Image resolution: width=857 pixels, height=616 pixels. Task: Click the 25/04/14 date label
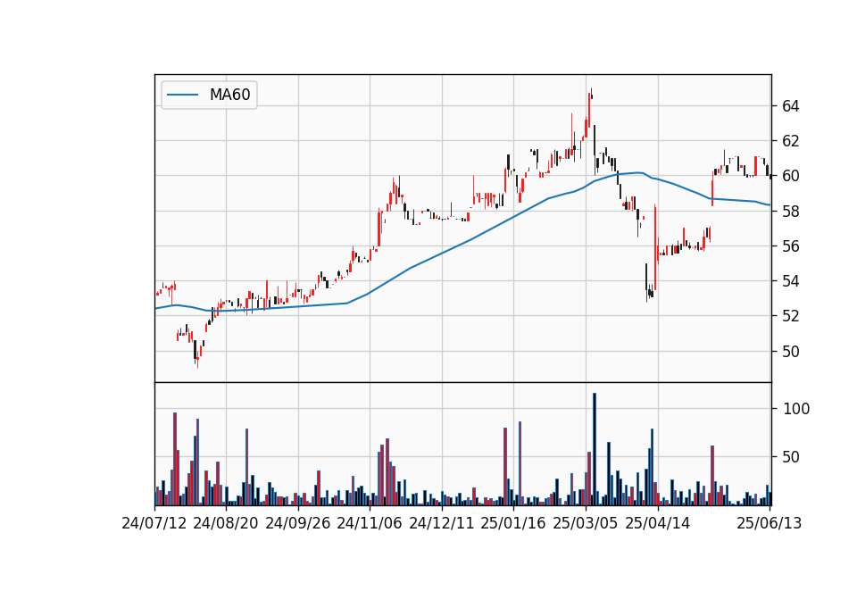point(658,523)
